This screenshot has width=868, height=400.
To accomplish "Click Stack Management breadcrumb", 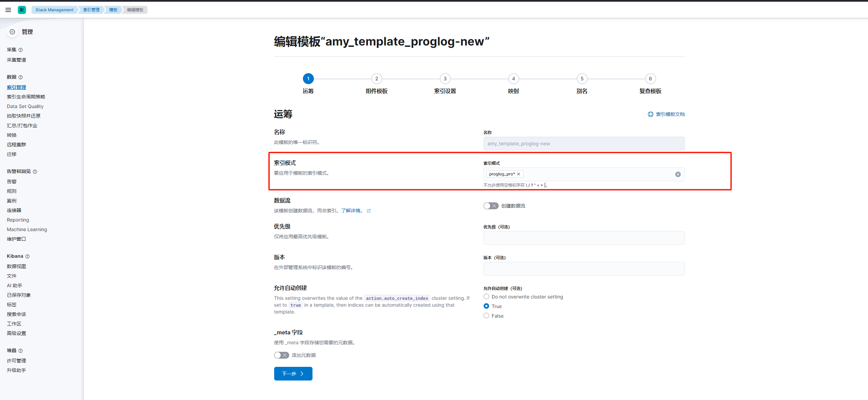I will (54, 10).
